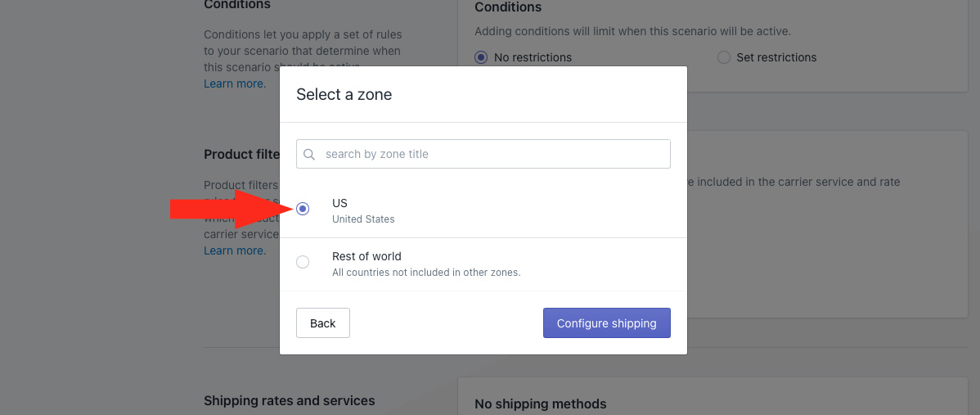Open Learn more link under Product filters
The image size is (980, 415).
235,250
